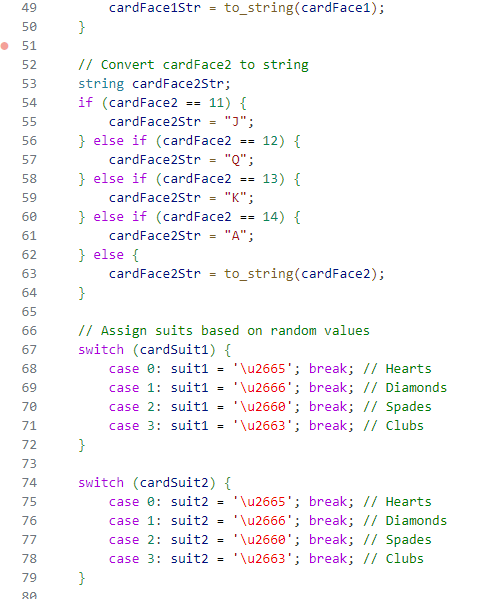
Task: Click 'to_string(cardFace1)' on line 49
Action: point(300,8)
